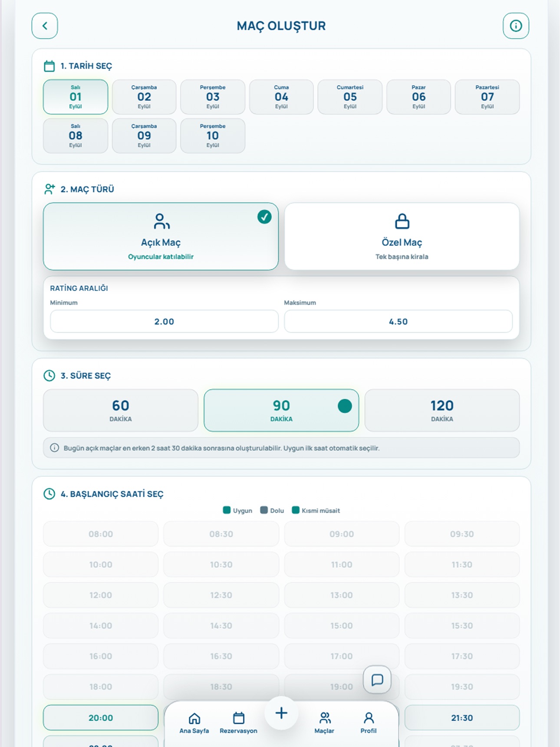Tap the plus button in bottom navigation

coord(281,713)
